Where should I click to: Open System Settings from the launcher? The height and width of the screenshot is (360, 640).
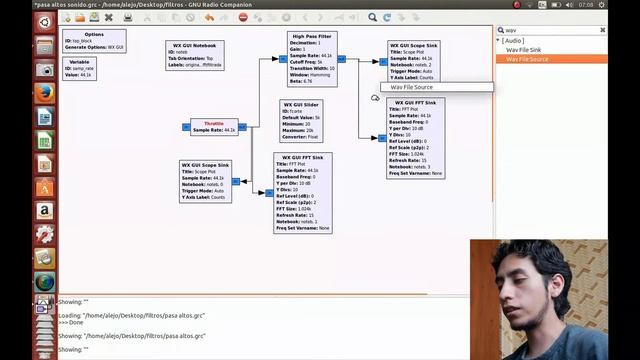coord(44,235)
